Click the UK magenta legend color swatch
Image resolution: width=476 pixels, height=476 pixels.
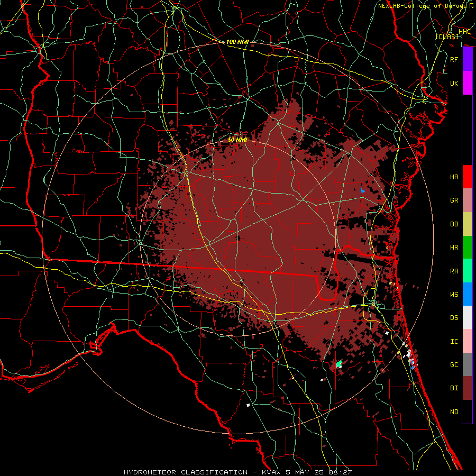point(467,83)
